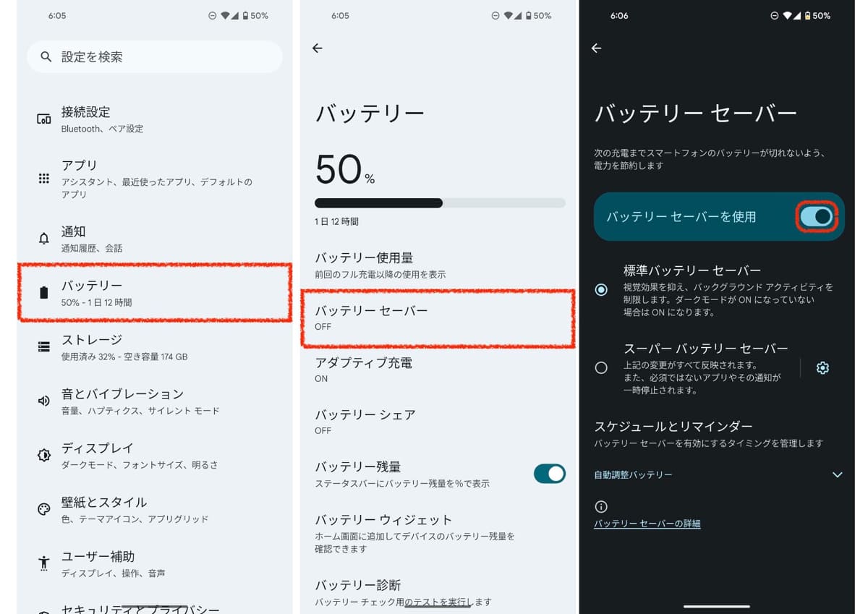Select the 音とバイブレーション speaker icon
The image size is (868, 614).
45,400
